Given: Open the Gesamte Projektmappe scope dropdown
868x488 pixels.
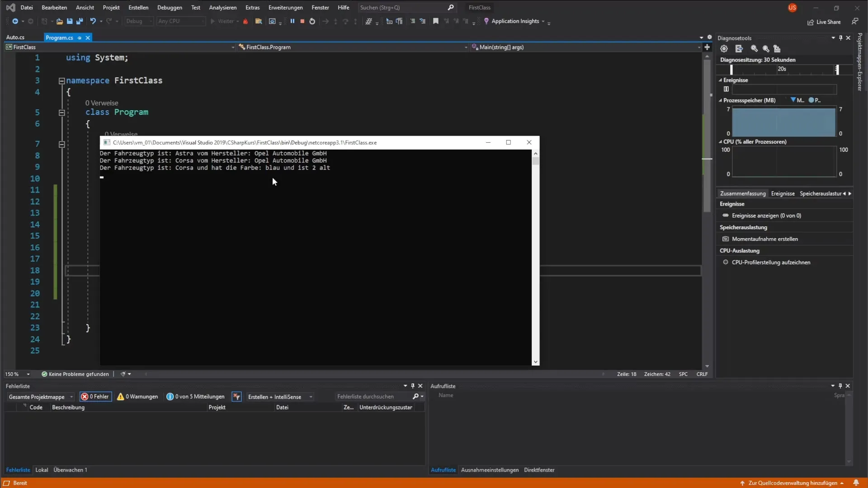Looking at the screenshot, I should (x=40, y=397).
